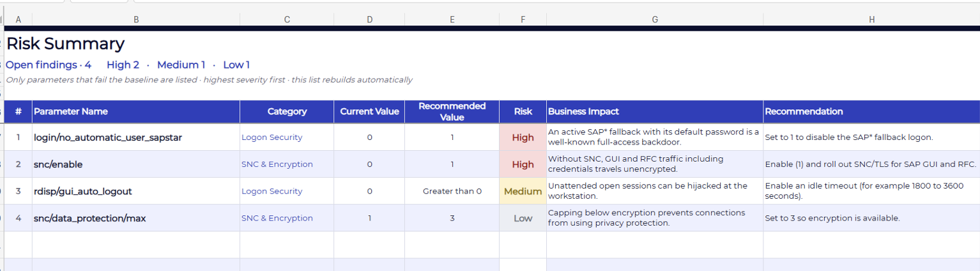Screen dimensions: 980x271
Task: Click the 'Risk' header cell
Action: 523,111
